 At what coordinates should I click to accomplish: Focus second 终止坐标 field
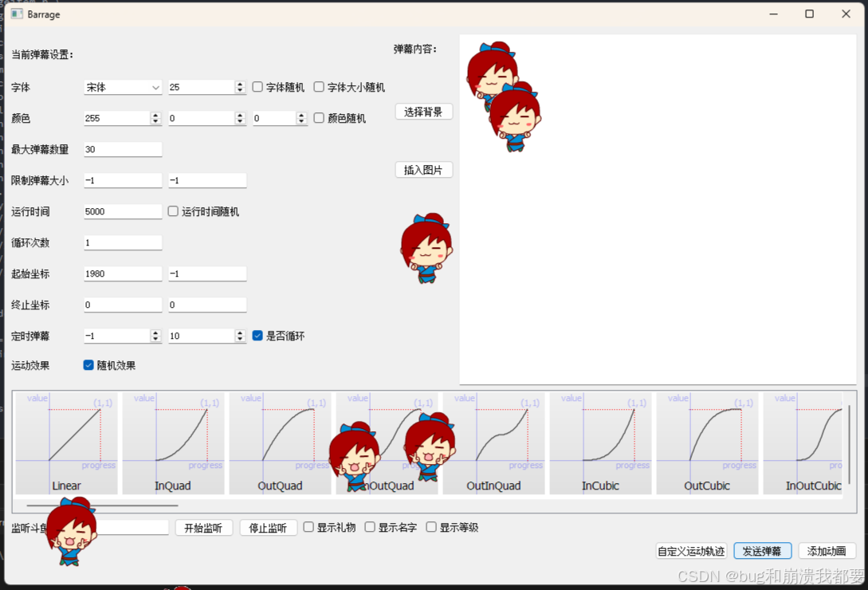point(207,304)
